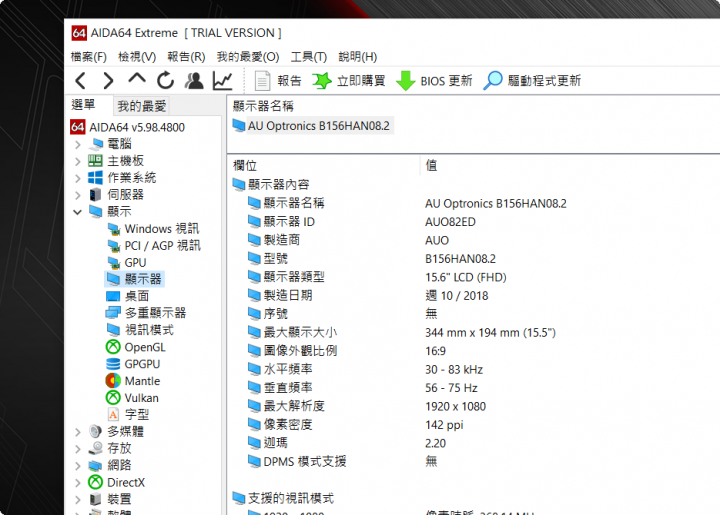This screenshot has height=515, width=720.
Task: Select the DirectX icon
Action: pyautogui.click(x=96, y=482)
